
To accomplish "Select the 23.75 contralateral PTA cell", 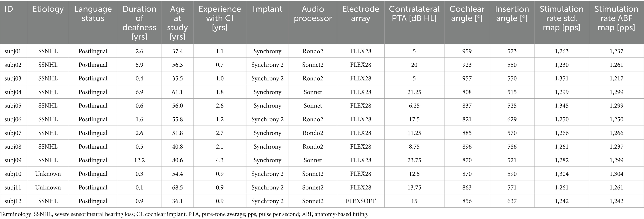I will coord(414,160).
